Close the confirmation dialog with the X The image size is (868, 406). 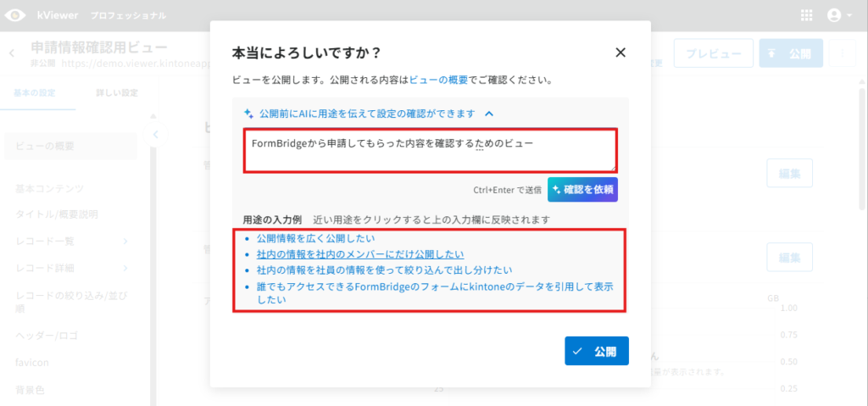(x=620, y=53)
